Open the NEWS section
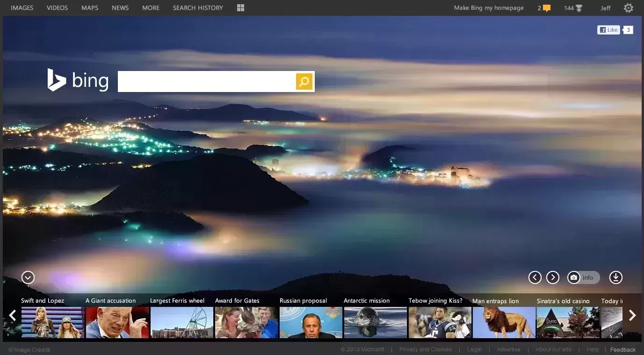 (120, 7)
